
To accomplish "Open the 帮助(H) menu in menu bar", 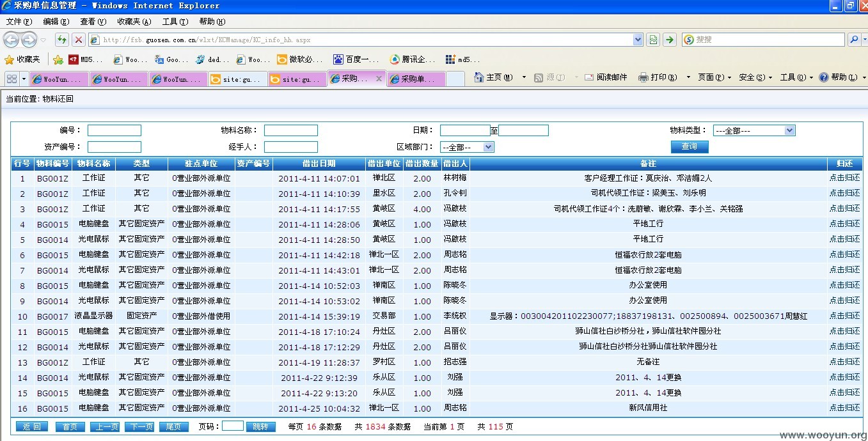I will 212,22.
